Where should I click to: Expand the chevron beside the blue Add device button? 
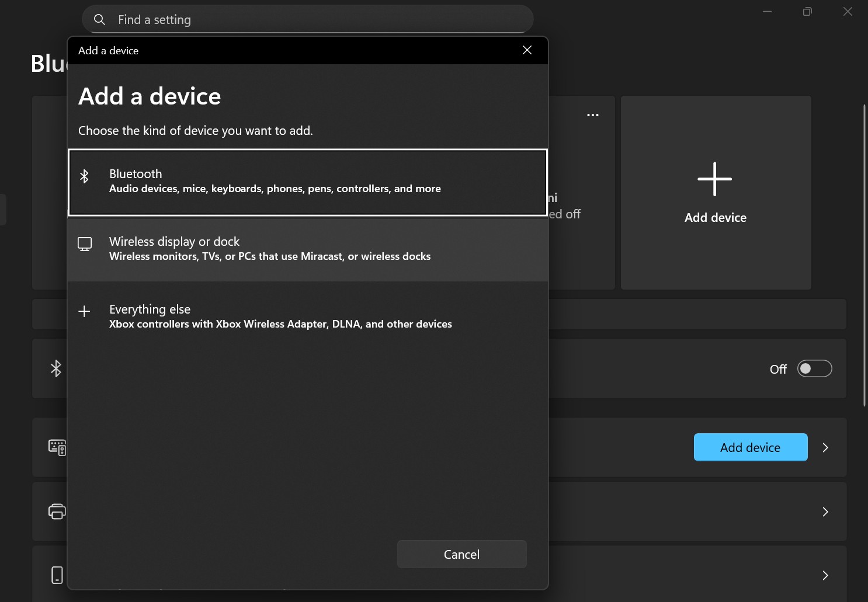[825, 447]
